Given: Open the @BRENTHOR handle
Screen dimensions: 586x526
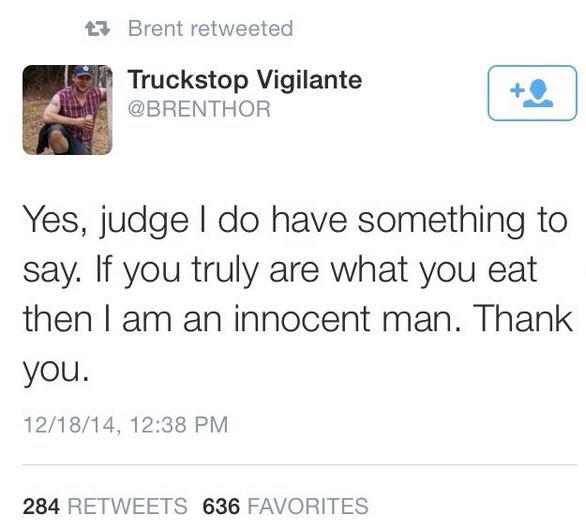Looking at the screenshot, I should point(199,109).
